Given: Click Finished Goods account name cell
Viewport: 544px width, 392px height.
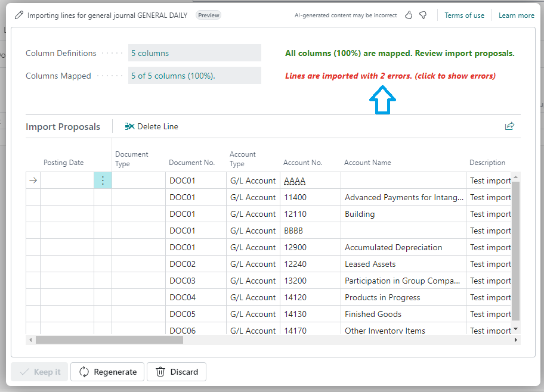Looking at the screenshot, I should tap(403, 314).
